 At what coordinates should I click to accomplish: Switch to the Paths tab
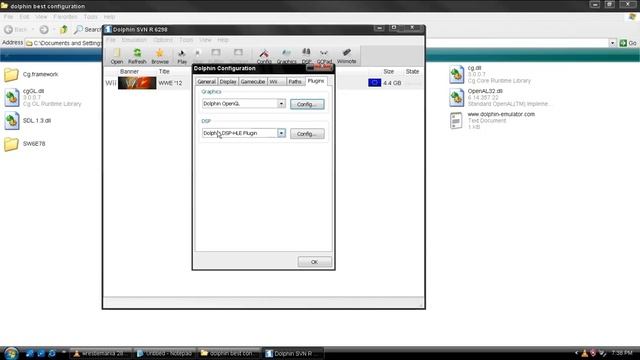click(295, 82)
